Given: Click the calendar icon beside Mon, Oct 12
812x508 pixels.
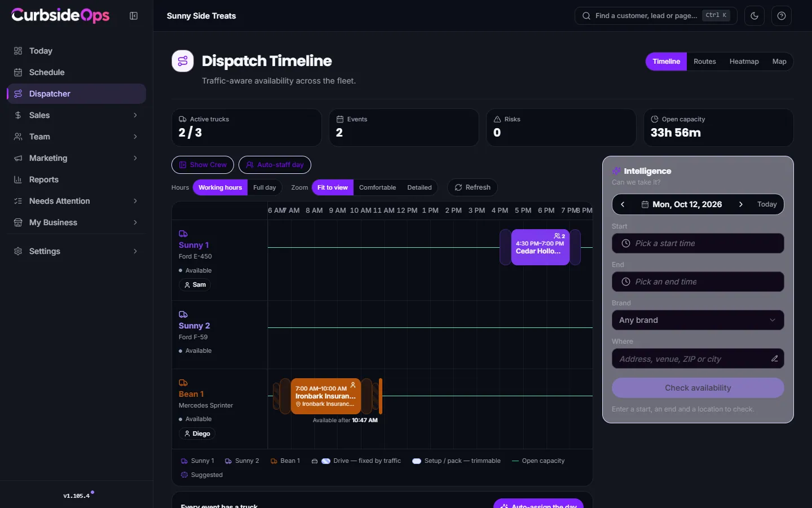Looking at the screenshot, I should click(645, 204).
